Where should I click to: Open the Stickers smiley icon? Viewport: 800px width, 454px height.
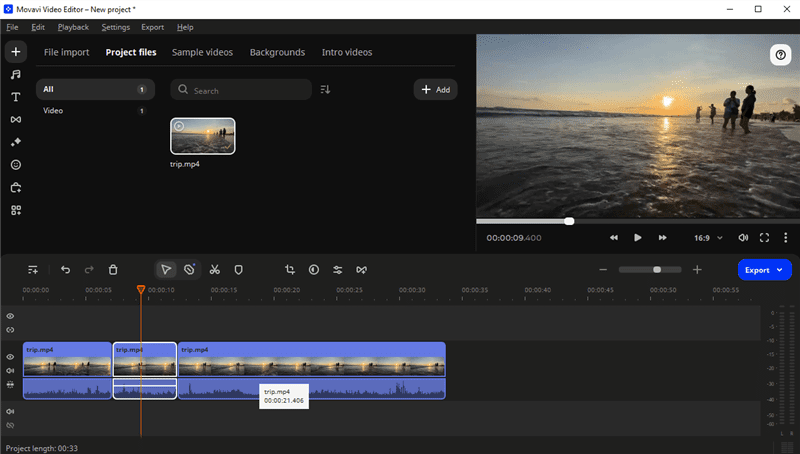pos(16,165)
